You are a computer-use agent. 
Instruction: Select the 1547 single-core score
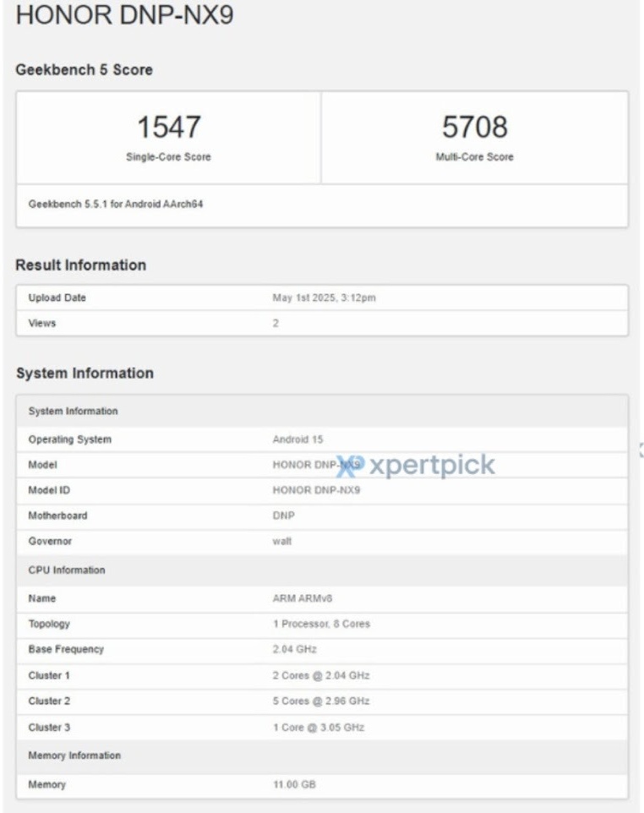pyautogui.click(x=168, y=128)
